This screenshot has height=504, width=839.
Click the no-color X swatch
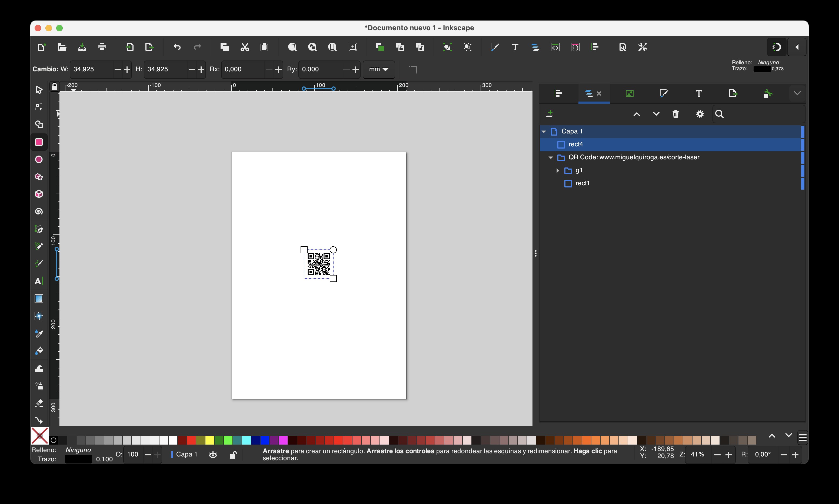40,436
